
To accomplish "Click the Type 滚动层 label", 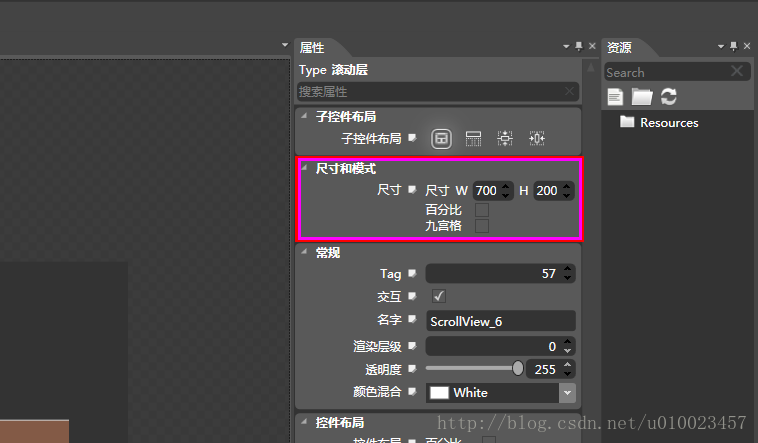I will click(x=334, y=70).
